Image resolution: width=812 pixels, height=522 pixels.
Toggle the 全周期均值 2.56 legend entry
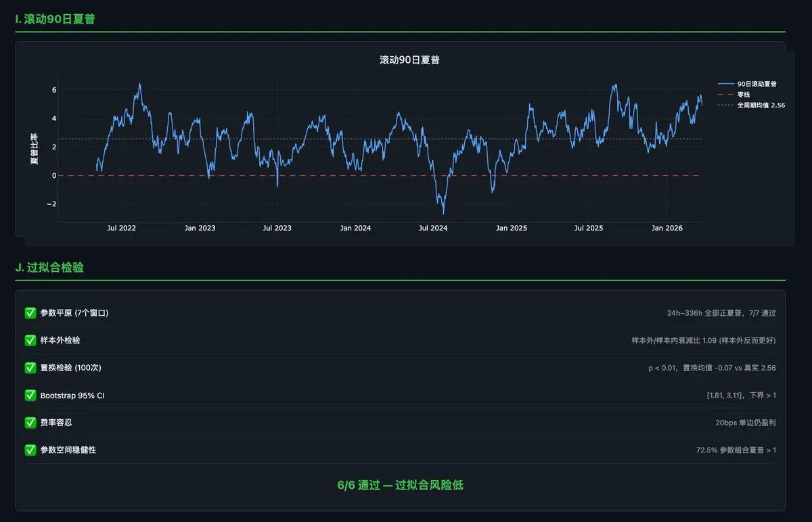751,105
